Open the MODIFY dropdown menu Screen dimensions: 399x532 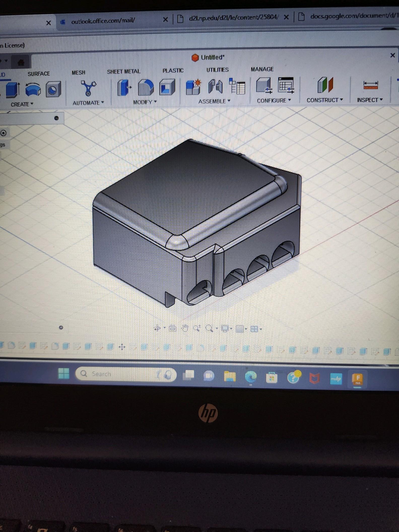pos(145,102)
